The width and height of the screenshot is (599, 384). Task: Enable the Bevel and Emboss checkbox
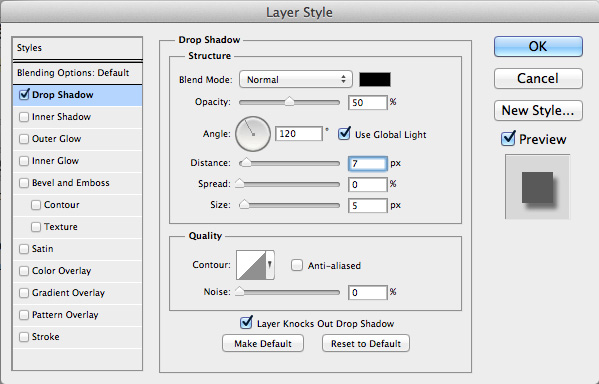click(24, 183)
